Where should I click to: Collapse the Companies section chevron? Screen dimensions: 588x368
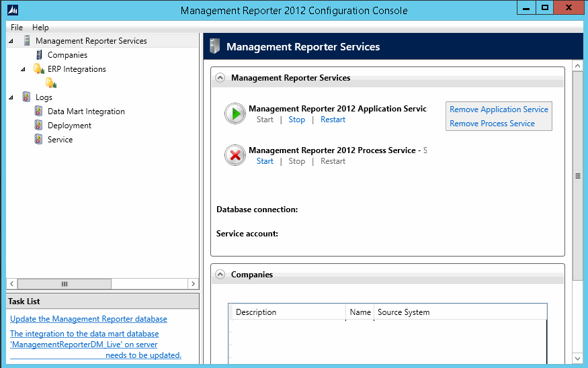220,274
